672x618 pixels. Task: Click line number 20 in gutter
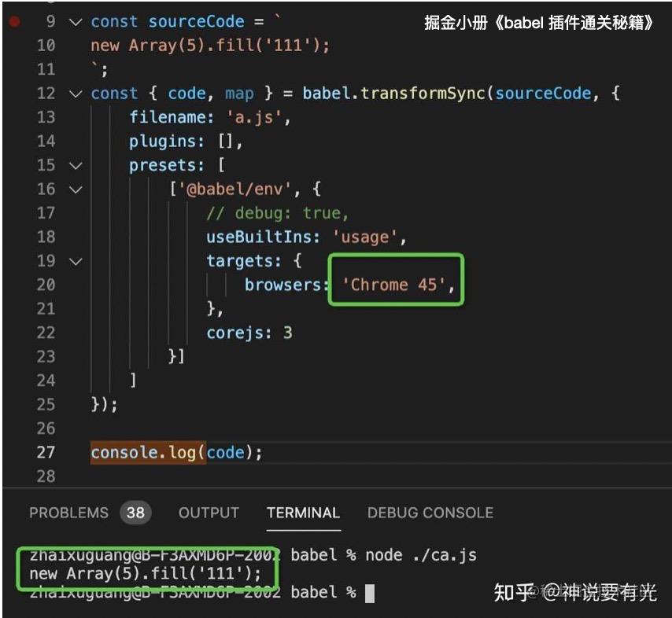(x=46, y=285)
